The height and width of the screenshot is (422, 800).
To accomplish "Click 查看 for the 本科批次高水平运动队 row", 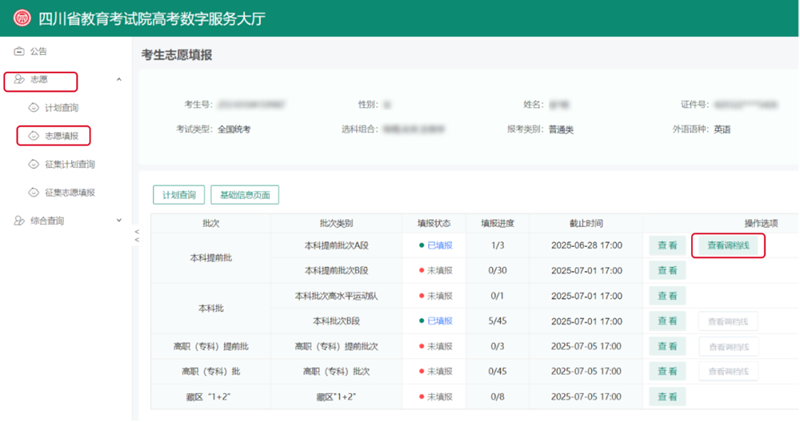I will [x=667, y=296].
